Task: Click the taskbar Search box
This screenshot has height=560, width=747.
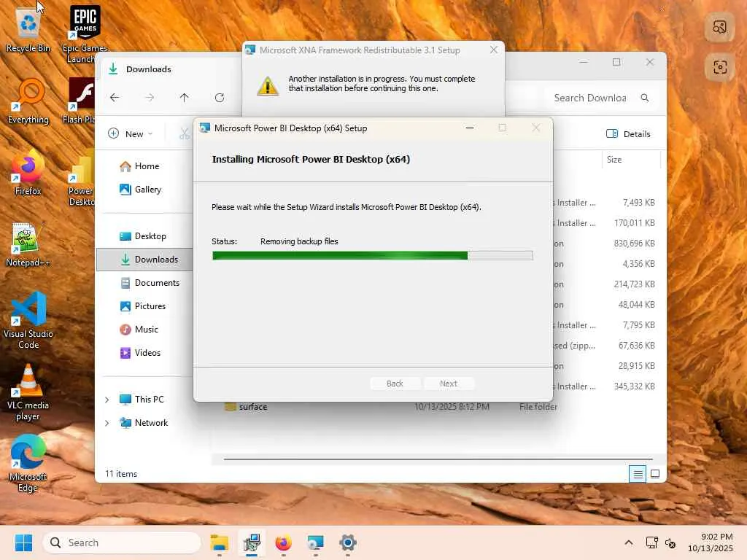Action: click(x=122, y=542)
